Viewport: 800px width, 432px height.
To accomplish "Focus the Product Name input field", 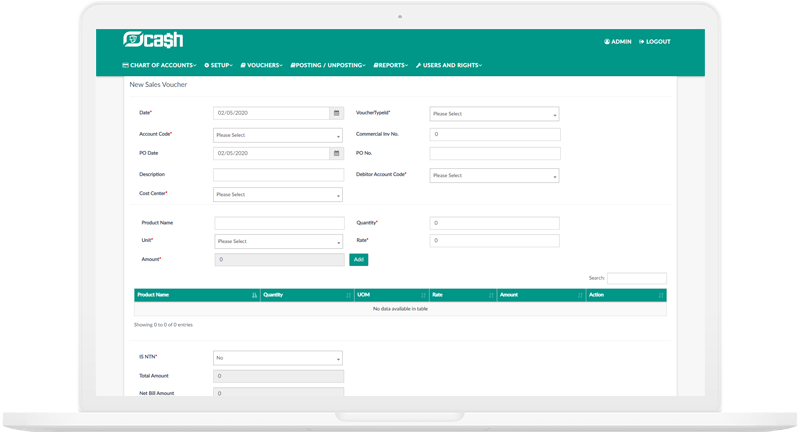I will pos(280,223).
